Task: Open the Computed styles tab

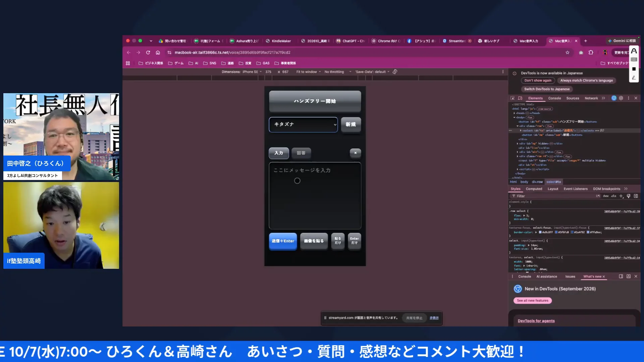Action: (534, 189)
